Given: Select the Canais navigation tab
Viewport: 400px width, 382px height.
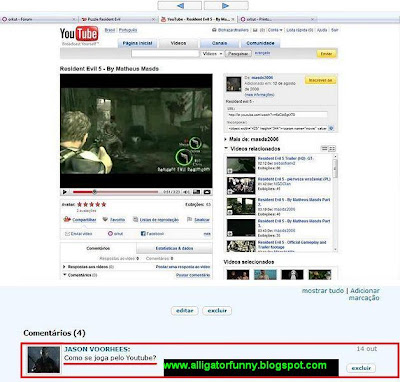Looking at the screenshot, I should [219, 43].
